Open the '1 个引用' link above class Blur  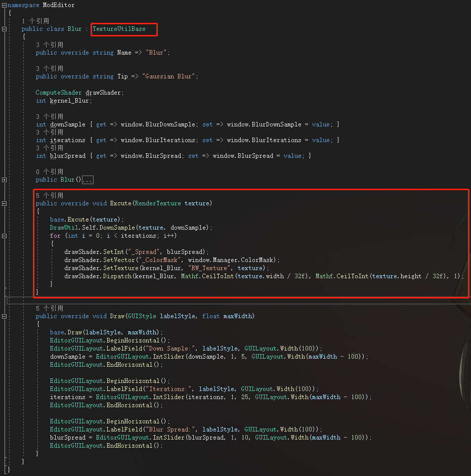point(35,21)
